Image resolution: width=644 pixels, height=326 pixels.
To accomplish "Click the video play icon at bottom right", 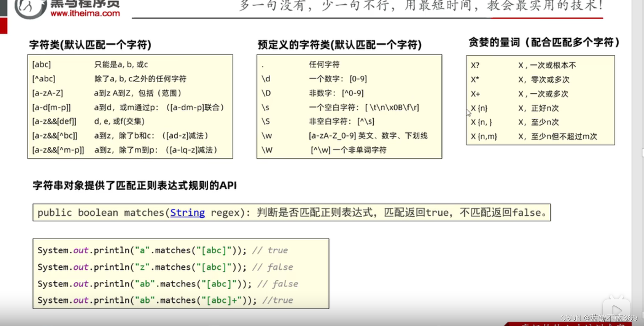I will tap(616, 310).
